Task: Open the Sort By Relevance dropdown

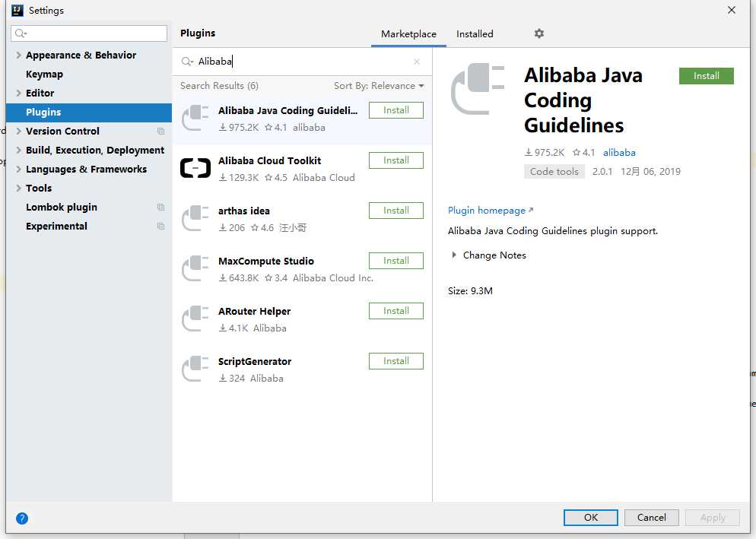Action: point(379,86)
